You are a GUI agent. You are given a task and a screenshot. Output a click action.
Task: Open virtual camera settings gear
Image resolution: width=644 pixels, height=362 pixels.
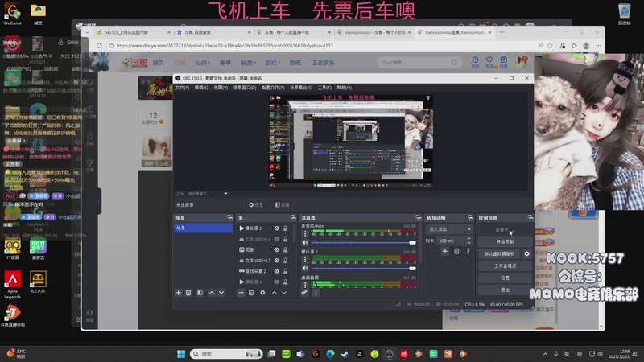tap(527, 253)
